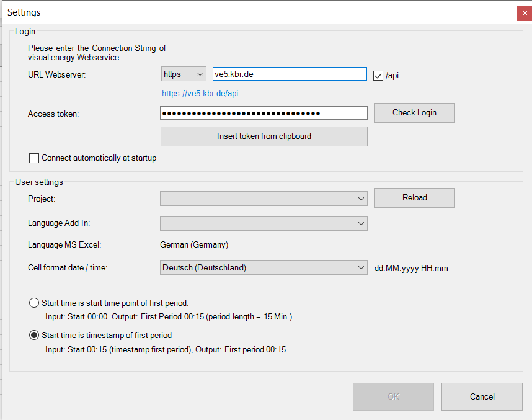Screen dimensions: 532x420
Task: Click Insert token from clipboard
Action: click(264, 136)
